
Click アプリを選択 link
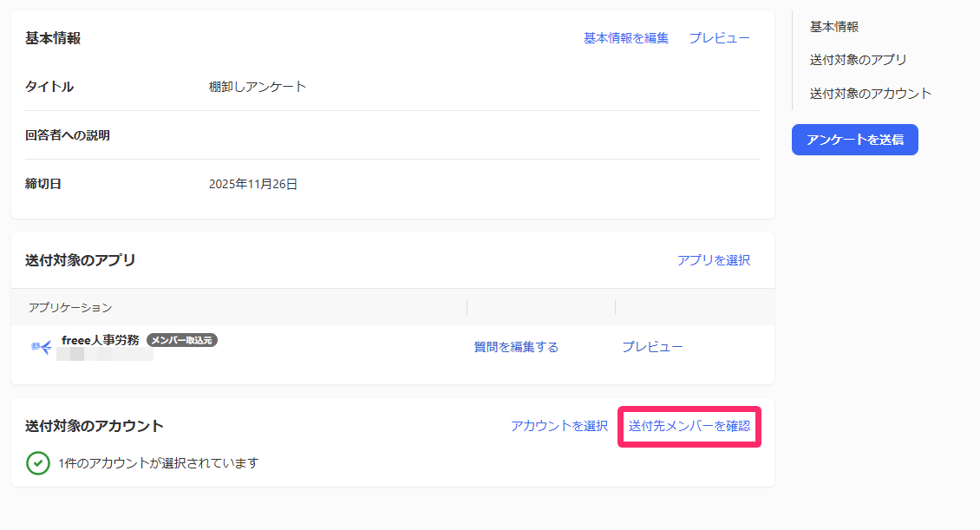click(714, 260)
